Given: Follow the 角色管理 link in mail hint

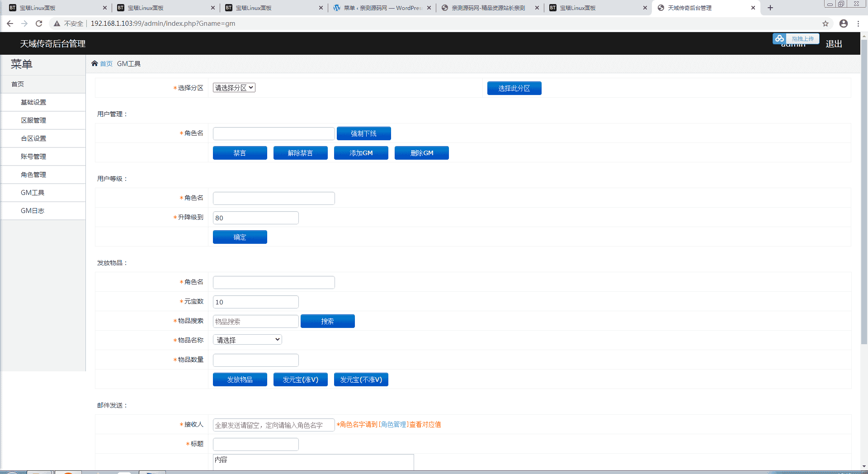Looking at the screenshot, I should [393, 424].
